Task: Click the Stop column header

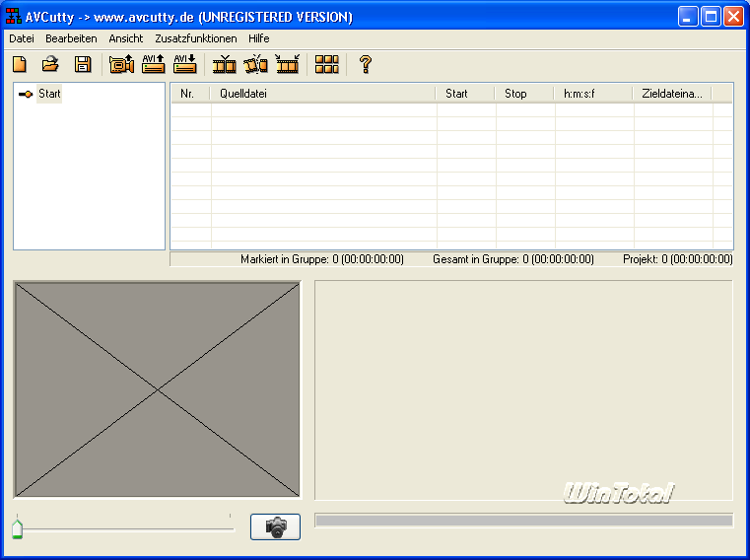Action: pyautogui.click(x=524, y=94)
